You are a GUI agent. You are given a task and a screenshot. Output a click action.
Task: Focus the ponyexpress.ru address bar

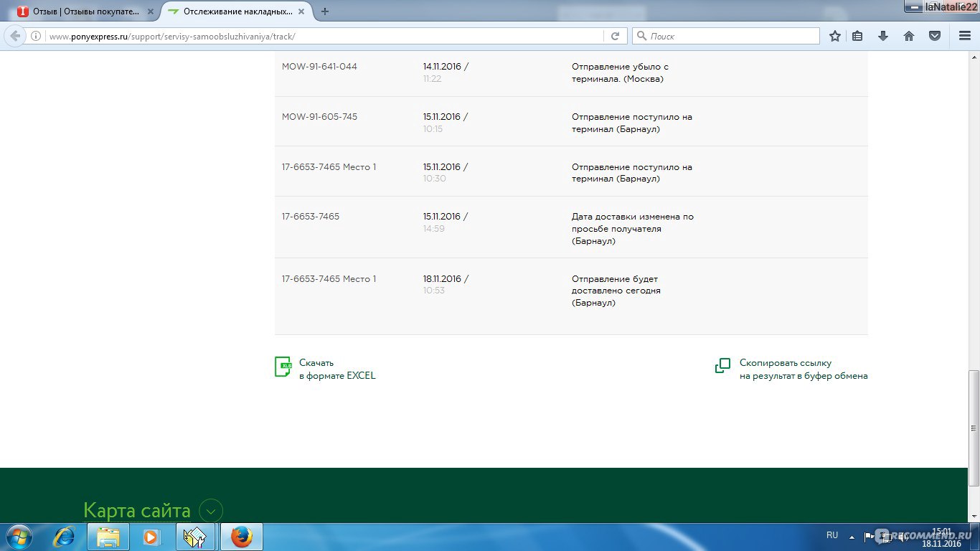coord(326,36)
